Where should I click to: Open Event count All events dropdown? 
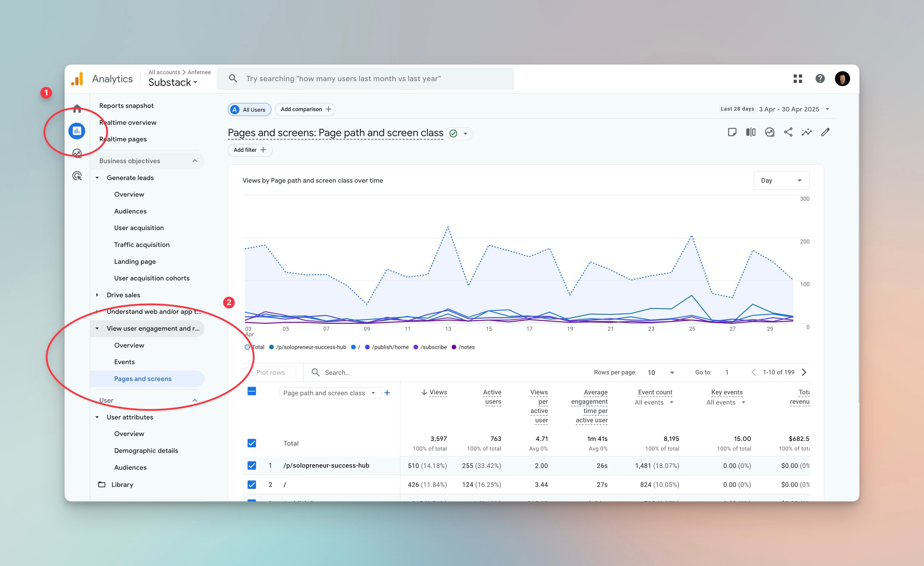(654, 402)
